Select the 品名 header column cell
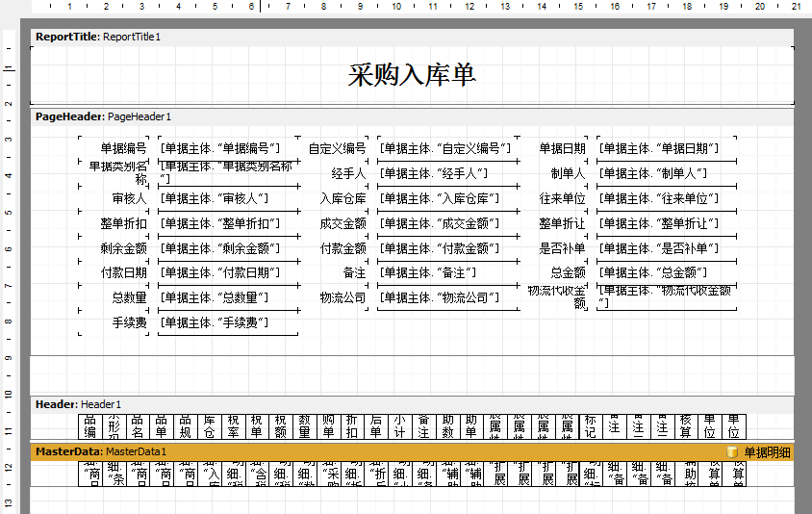The image size is (812, 514). point(138,426)
